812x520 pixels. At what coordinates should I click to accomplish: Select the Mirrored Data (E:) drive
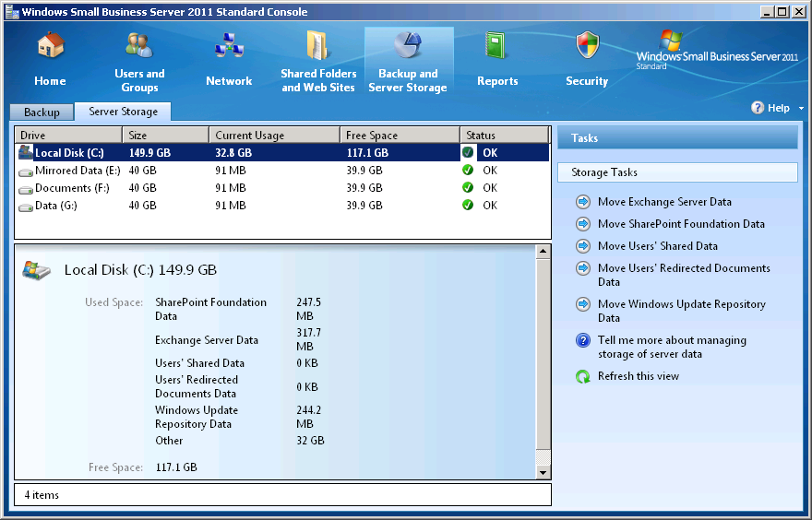tap(282, 171)
